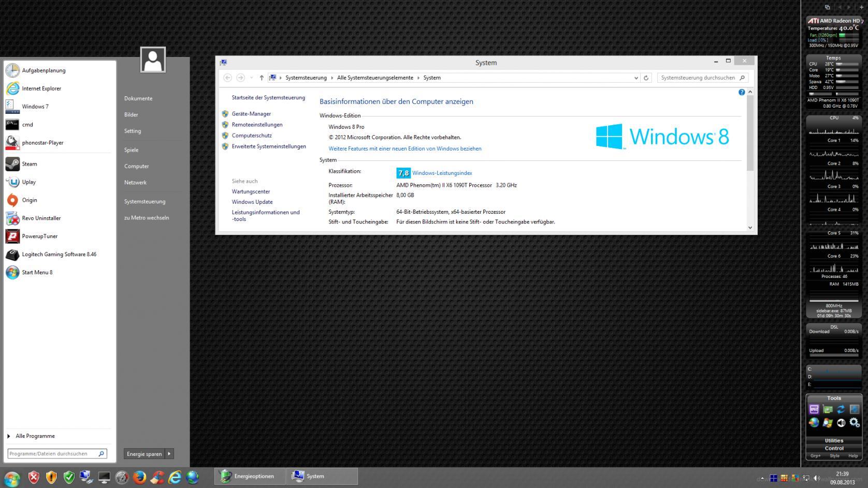Expand the address bar history dropdown
This screenshot has width=868, height=488.
pyautogui.click(x=636, y=78)
